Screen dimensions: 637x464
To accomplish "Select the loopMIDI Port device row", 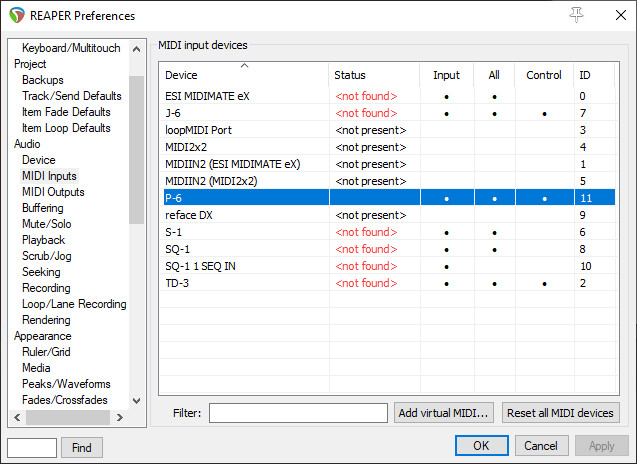I will tap(387, 130).
